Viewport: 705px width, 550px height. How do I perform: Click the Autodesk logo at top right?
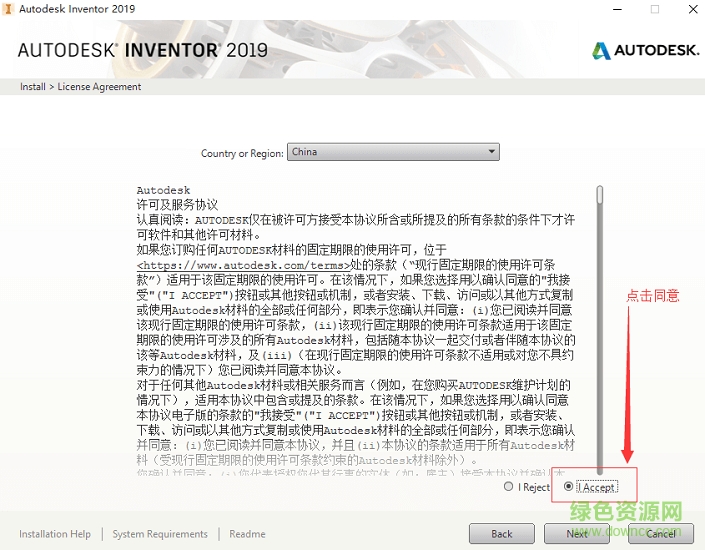coord(646,50)
